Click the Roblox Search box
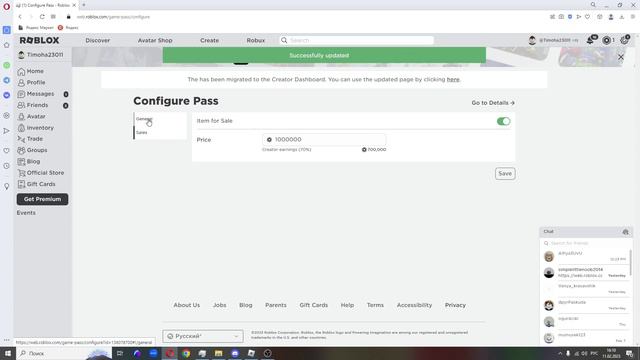 click(x=357, y=40)
